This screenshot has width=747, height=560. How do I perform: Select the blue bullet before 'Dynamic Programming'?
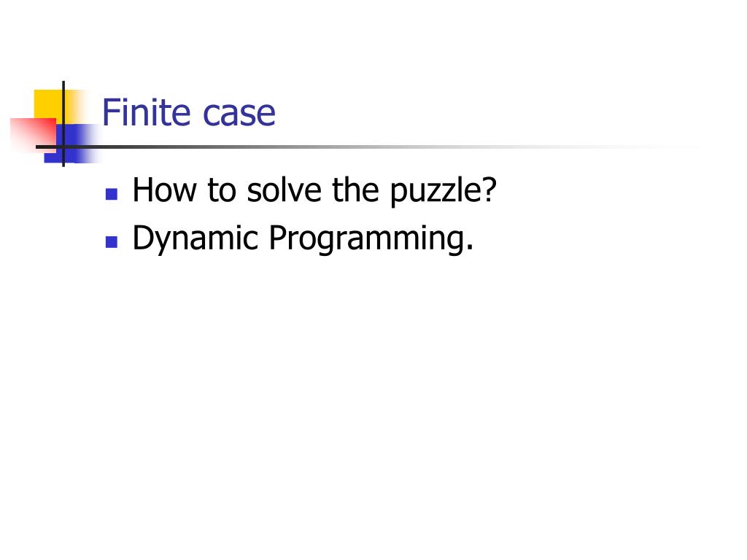[112, 242]
